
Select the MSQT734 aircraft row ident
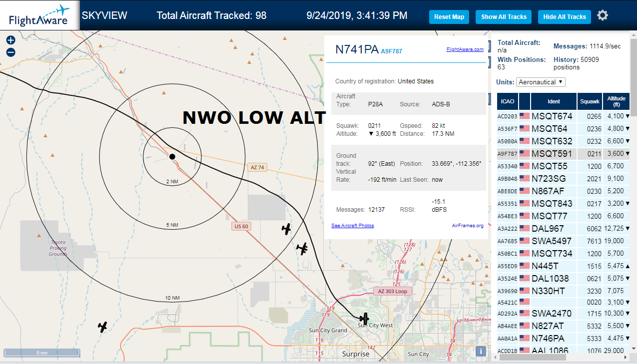552,254
